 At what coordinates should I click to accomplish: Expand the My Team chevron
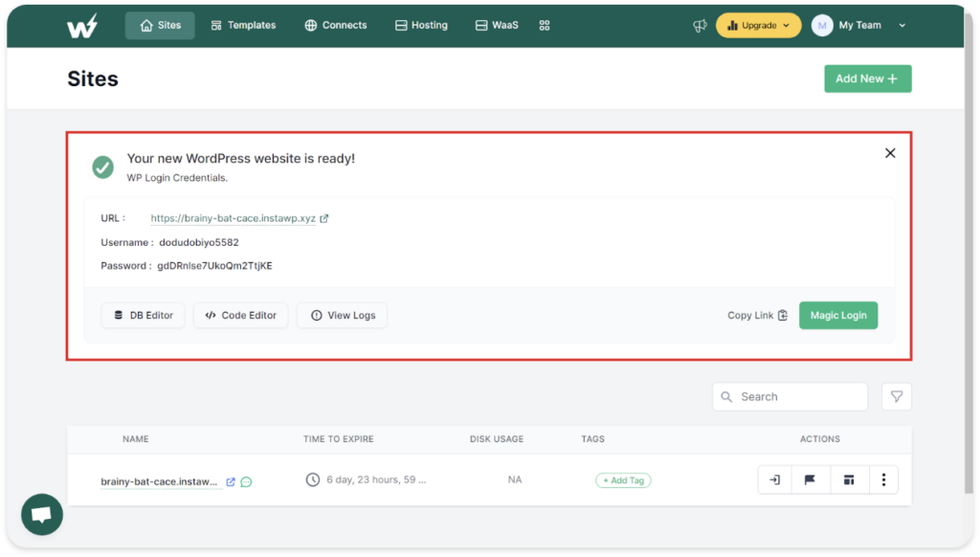[x=902, y=26]
